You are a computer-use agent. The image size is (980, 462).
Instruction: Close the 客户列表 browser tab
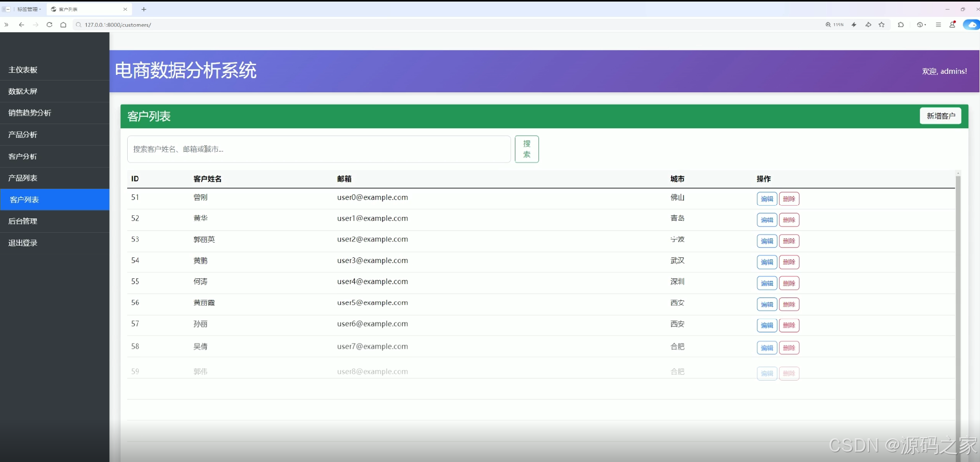(125, 9)
